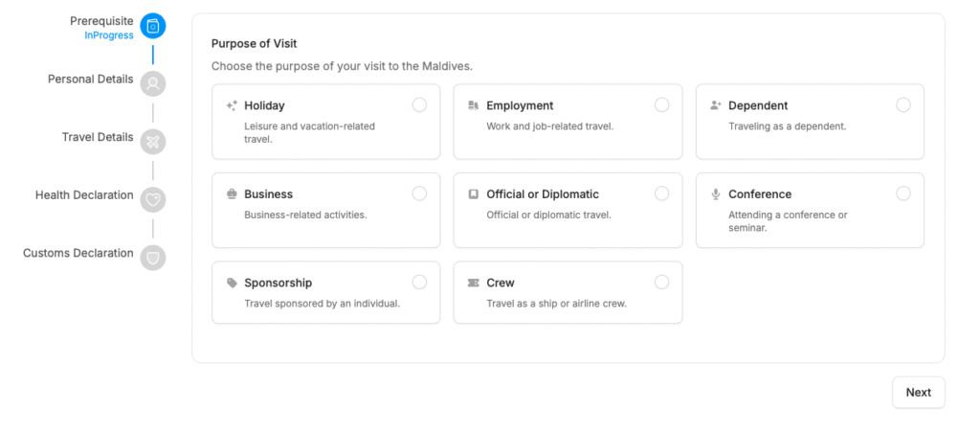Click the Conference microphone icon

click(x=715, y=194)
